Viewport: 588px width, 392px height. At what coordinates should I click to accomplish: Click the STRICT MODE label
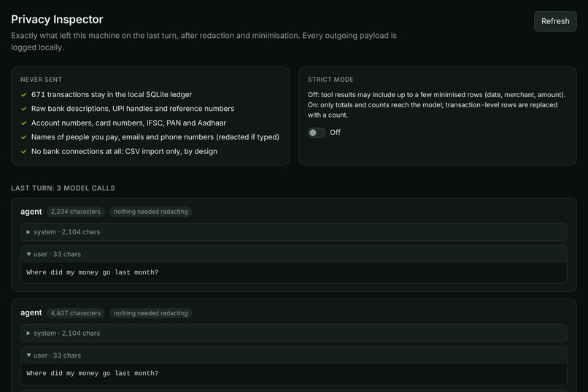click(330, 80)
